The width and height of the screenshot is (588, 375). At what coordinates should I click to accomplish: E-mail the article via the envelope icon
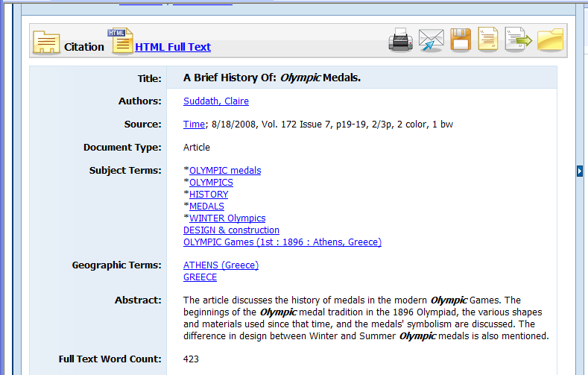coord(431,40)
